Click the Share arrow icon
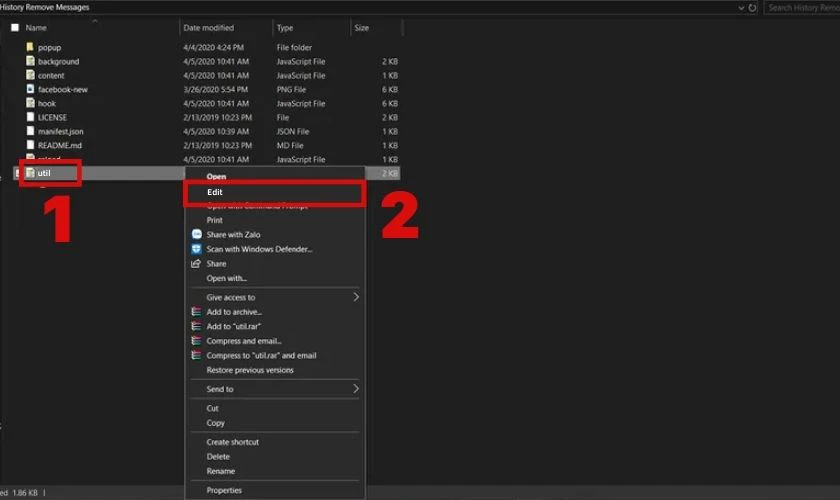The width and height of the screenshot is (840, 500). pyautogui.click(x=196, y=263)
